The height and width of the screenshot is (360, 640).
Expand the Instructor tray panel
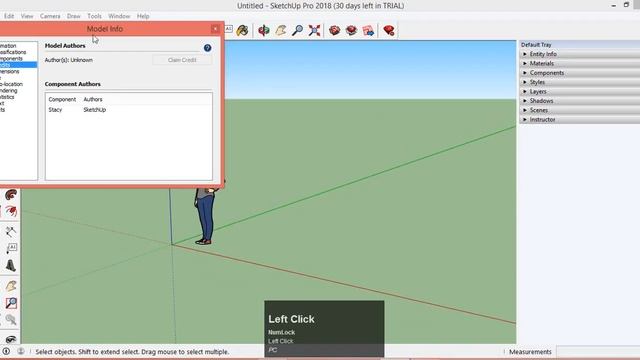(579, 120)
